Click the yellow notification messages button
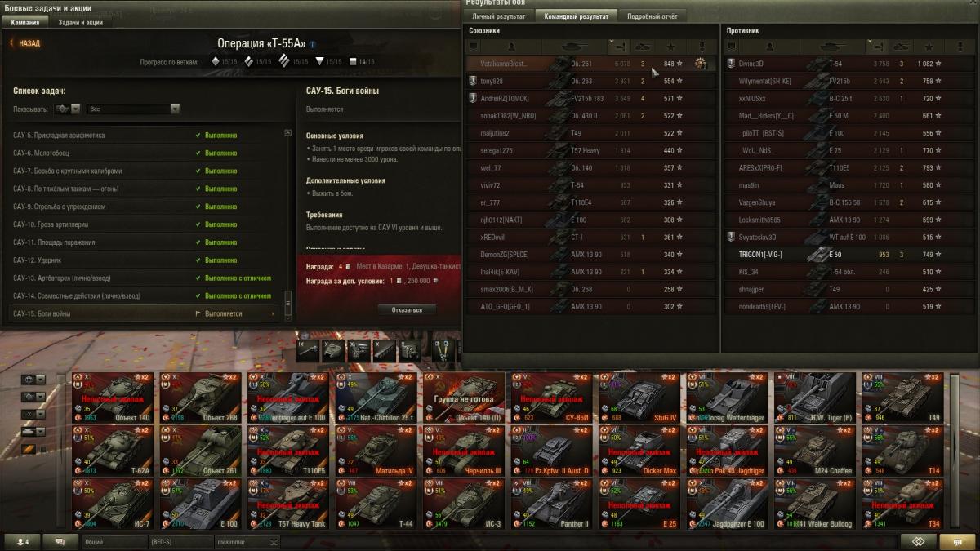The width and height of the screenshot is (980, 551). coord(957,541)
